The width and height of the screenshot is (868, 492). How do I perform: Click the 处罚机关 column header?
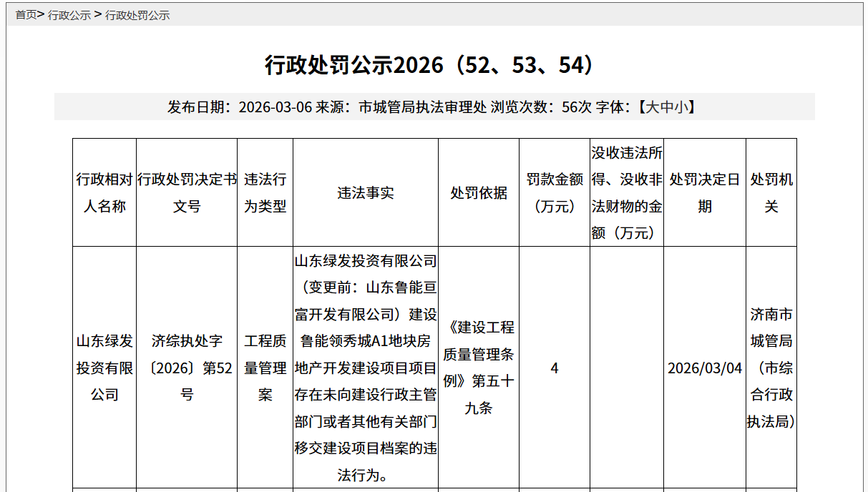(771, 193)
